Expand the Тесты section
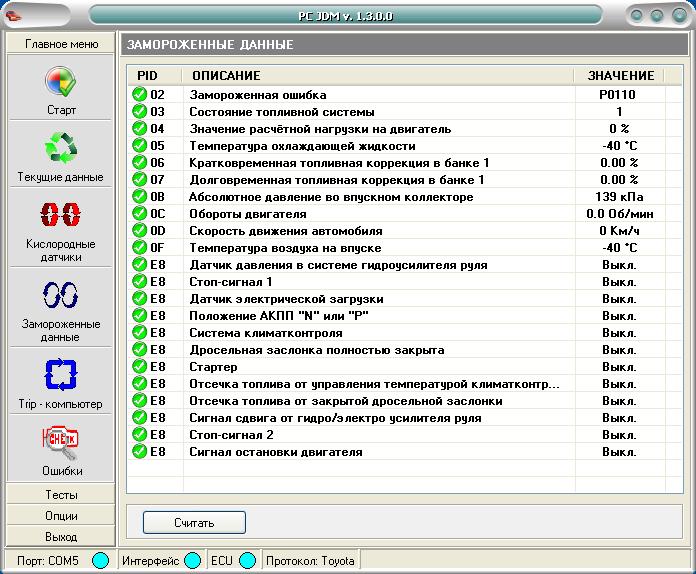 (x=61, y=495)
